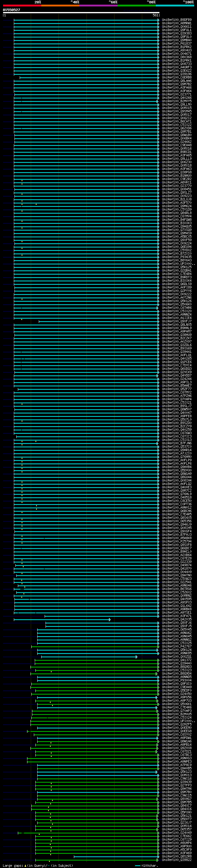Image resolution: width=197 pixels, height=868 pixels.
Task: Select hit label UniRef100_P42767
Action: (x=176, y=646)
